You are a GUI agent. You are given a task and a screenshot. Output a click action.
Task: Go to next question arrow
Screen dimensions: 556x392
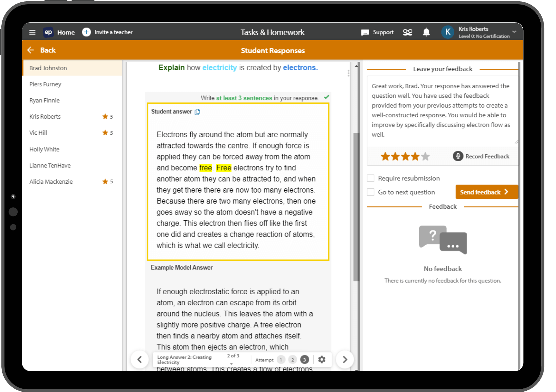[345, 360]
